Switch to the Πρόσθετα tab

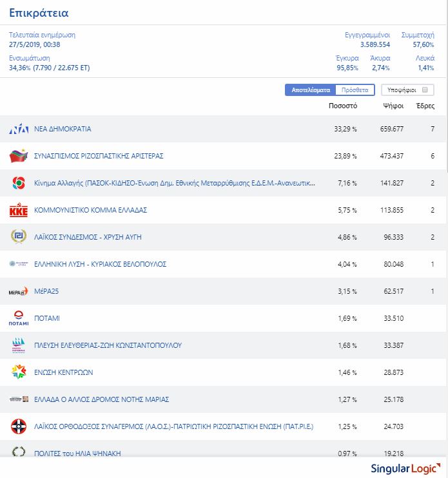click(355, 90)
